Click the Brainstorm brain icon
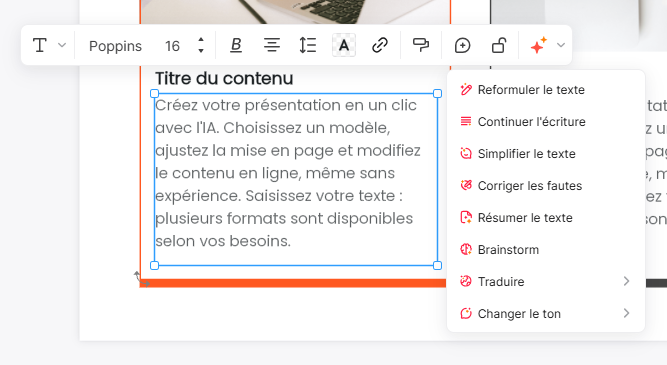The width and height of the screenshot is (667, 365). (466, 249)
